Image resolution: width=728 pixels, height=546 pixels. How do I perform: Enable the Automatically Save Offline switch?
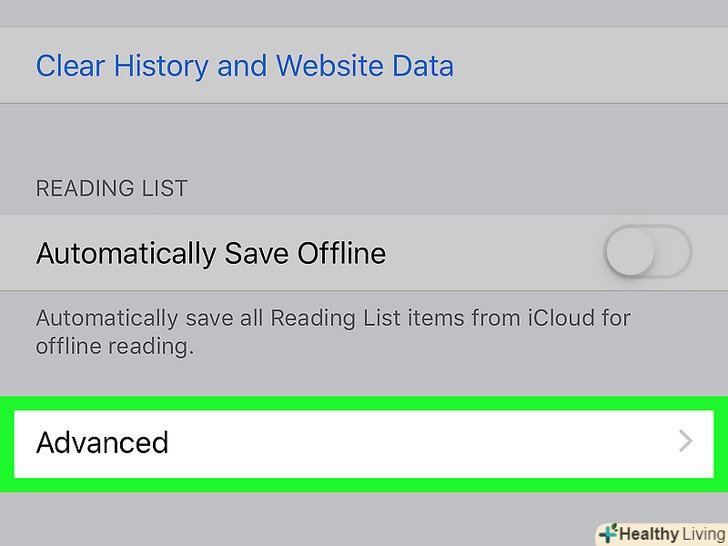tap(647, 252)
